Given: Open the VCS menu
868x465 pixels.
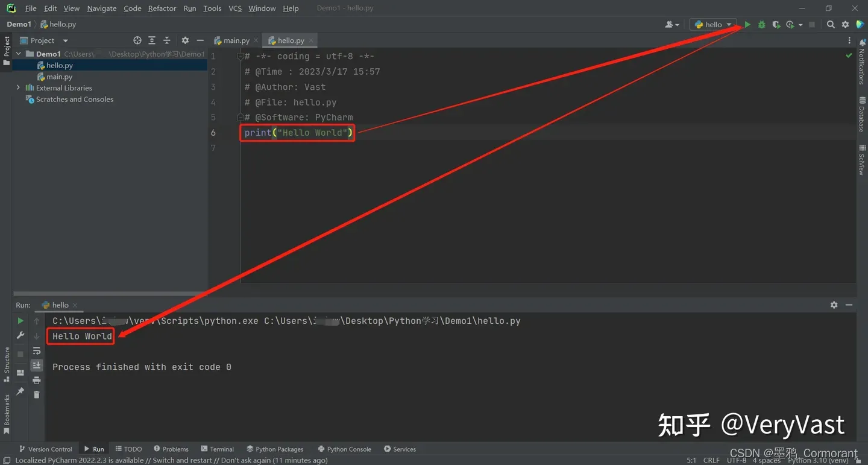Looking at the screenshot, I should [235, 8].
